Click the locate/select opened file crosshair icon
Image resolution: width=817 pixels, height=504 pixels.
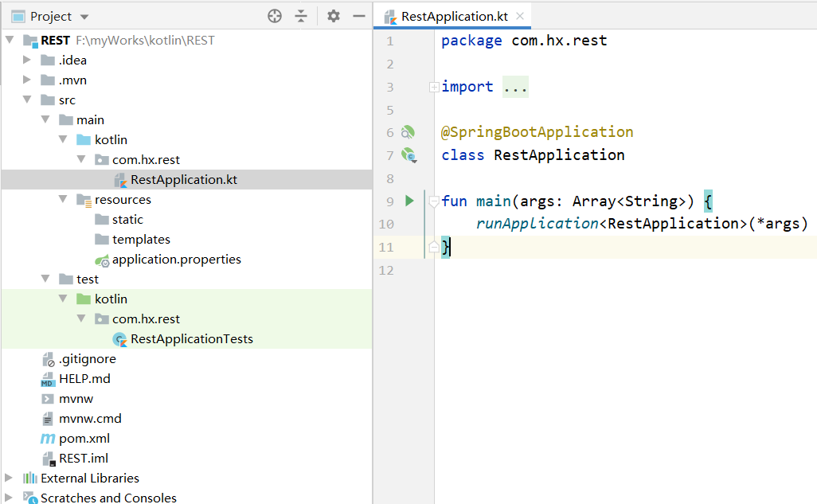click(x=275, y=16)
